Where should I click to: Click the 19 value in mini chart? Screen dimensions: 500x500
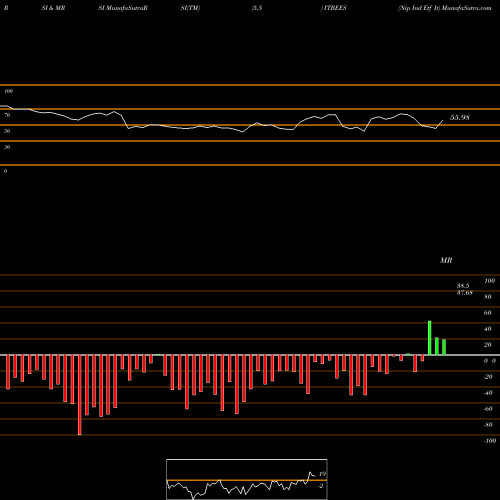[322, 474]
